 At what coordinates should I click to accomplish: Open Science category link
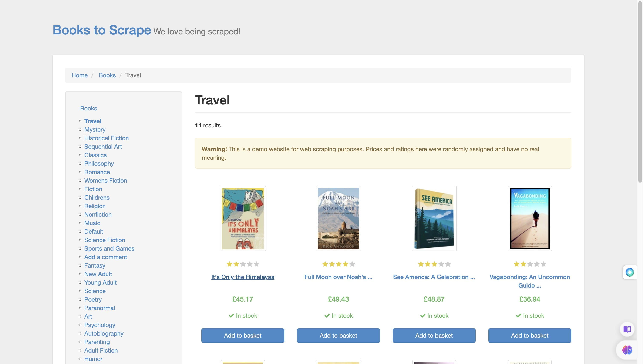(x=95, y=291)
